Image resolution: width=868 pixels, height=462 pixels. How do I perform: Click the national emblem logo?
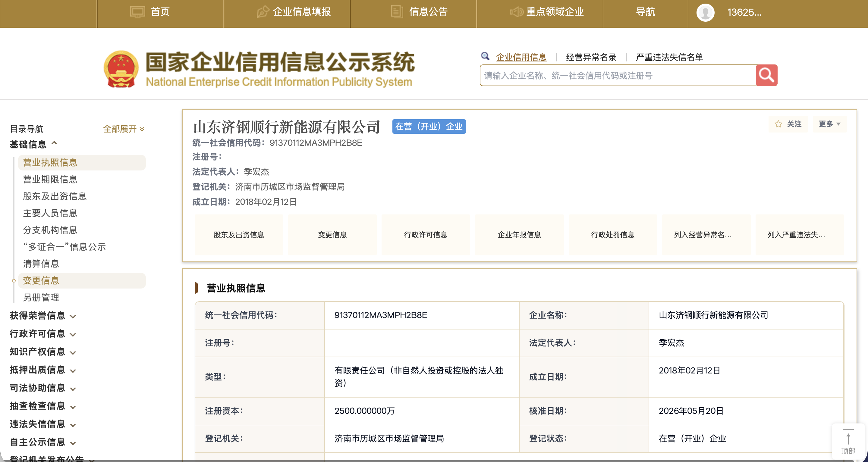[121, 69]
